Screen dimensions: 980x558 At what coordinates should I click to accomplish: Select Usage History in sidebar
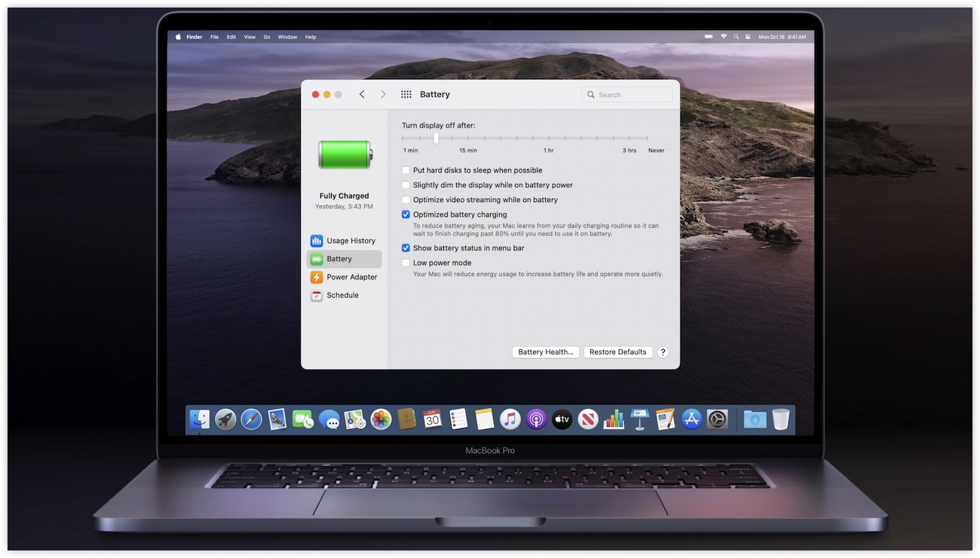pos(344,241)
